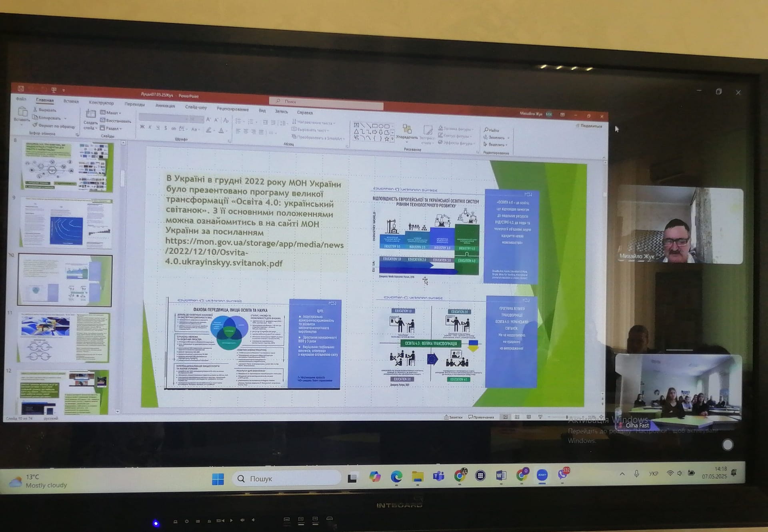The image size is (768, 532).
Task: Open Microsoft Teams from the taskbar
Action: (438, 476)
